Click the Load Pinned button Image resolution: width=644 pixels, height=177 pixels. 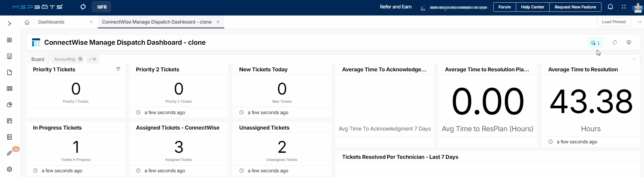[614, 22]
